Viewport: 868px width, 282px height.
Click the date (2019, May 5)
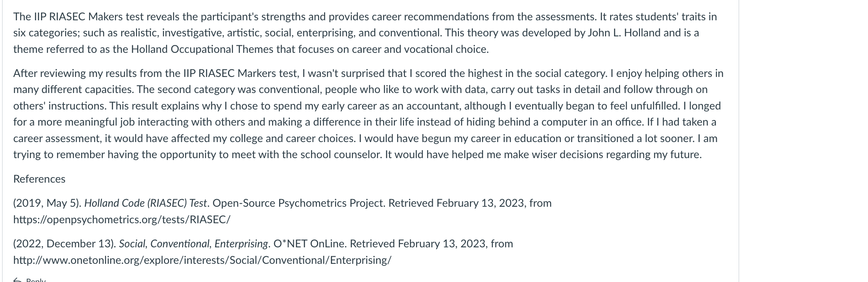click(47, 203)
